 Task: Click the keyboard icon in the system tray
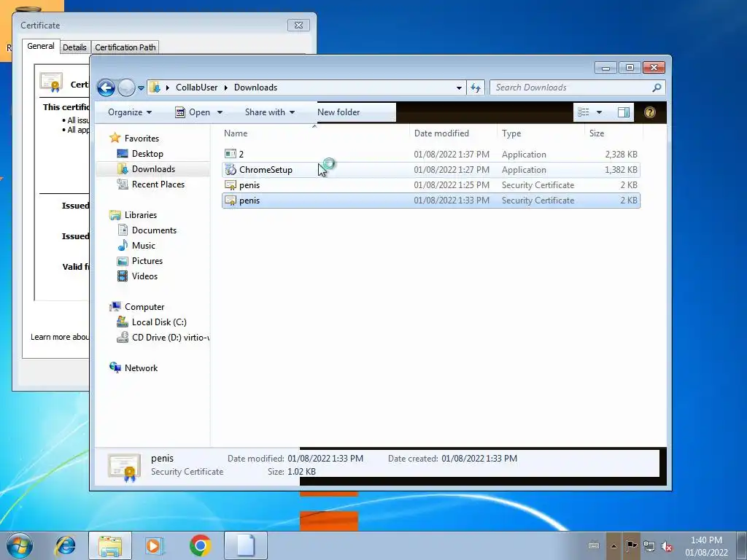594,545
